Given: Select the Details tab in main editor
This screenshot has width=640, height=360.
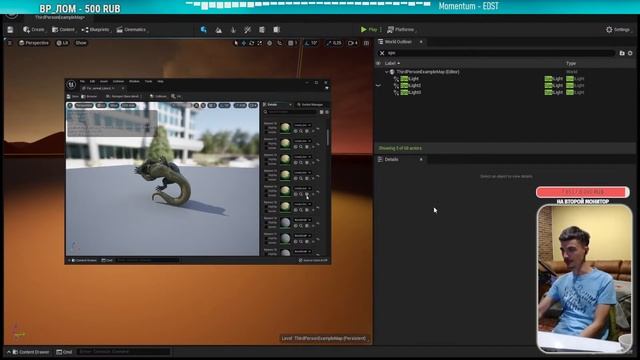Looking at the screenshot, I should 391,160.
